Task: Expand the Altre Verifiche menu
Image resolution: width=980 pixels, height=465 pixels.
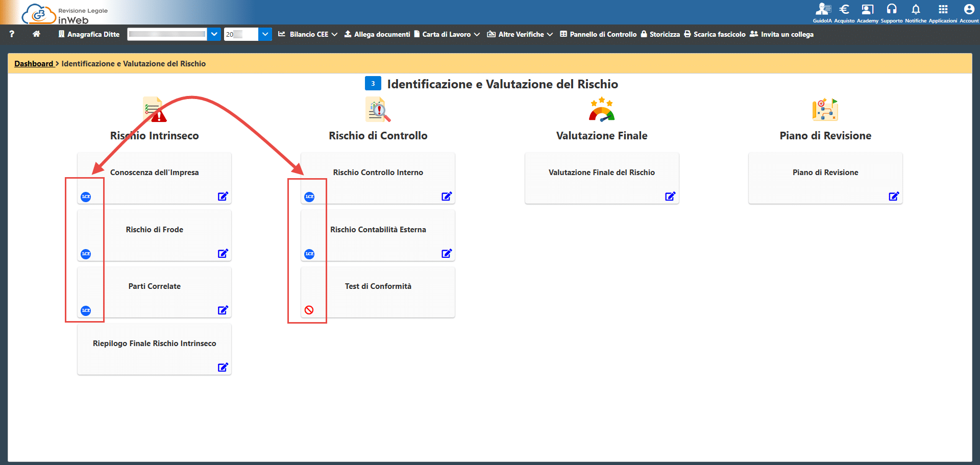Action: pyautogui.click(x=520, y=34)
